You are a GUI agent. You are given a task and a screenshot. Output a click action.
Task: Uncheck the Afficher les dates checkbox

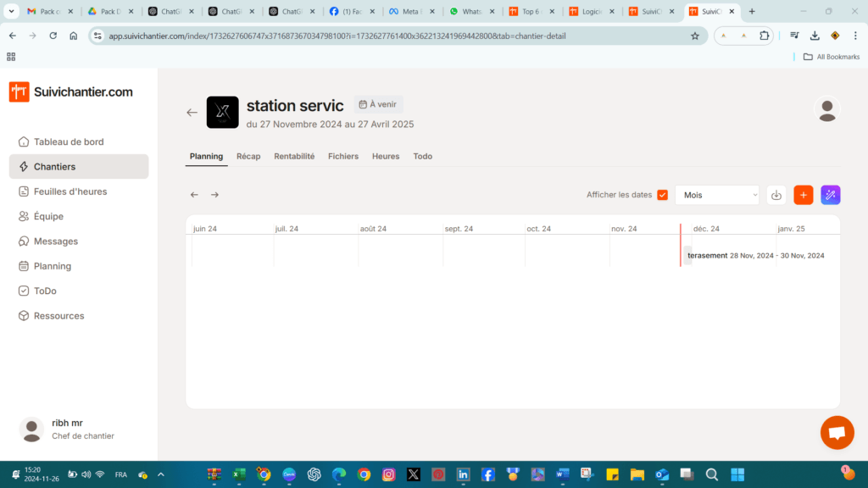coord(662,195)
